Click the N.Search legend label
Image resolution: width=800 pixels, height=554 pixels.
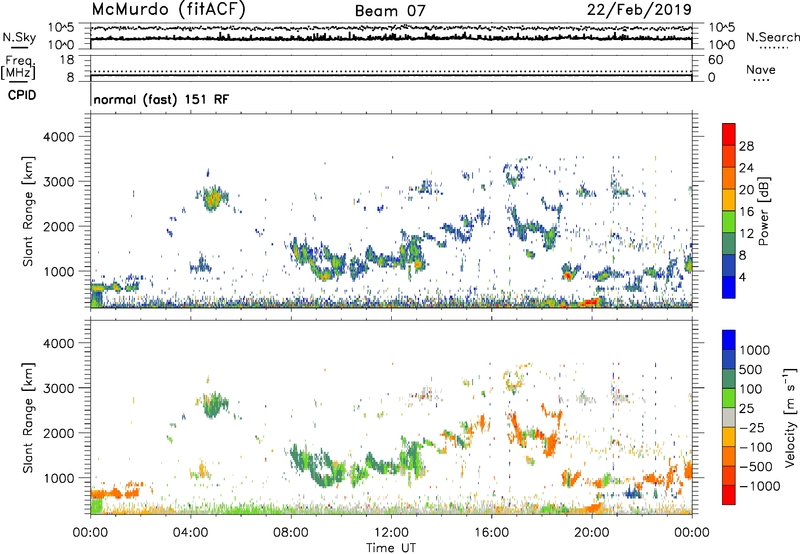point(772,37)
